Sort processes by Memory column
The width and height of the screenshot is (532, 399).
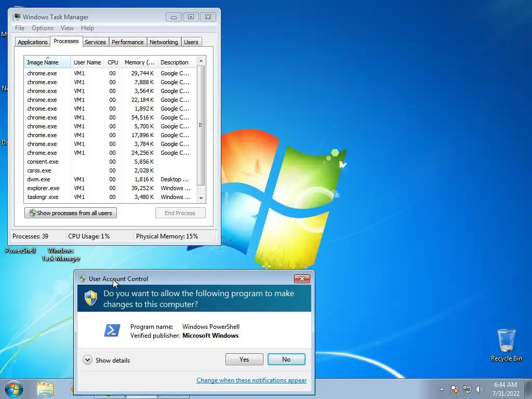(139, 62)
